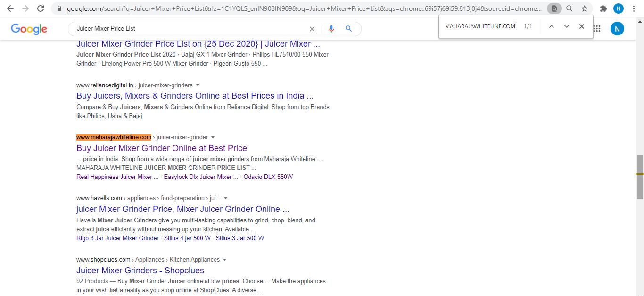Click the find bar text field
Viewport: 644px width, 296px height.
(x=480, y=26)
